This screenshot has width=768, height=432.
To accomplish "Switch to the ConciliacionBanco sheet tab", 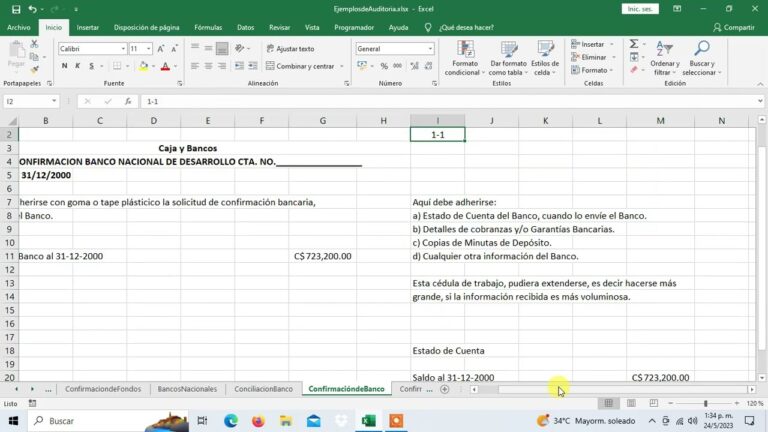I will [x=264, y=389].
